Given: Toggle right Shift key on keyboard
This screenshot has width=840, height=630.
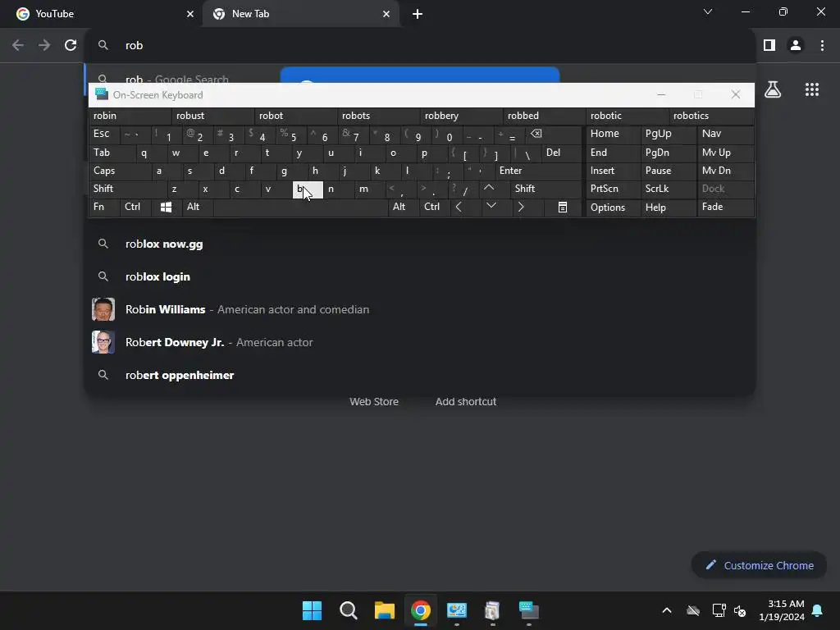Looking at the screenshot, I should 546,189.
